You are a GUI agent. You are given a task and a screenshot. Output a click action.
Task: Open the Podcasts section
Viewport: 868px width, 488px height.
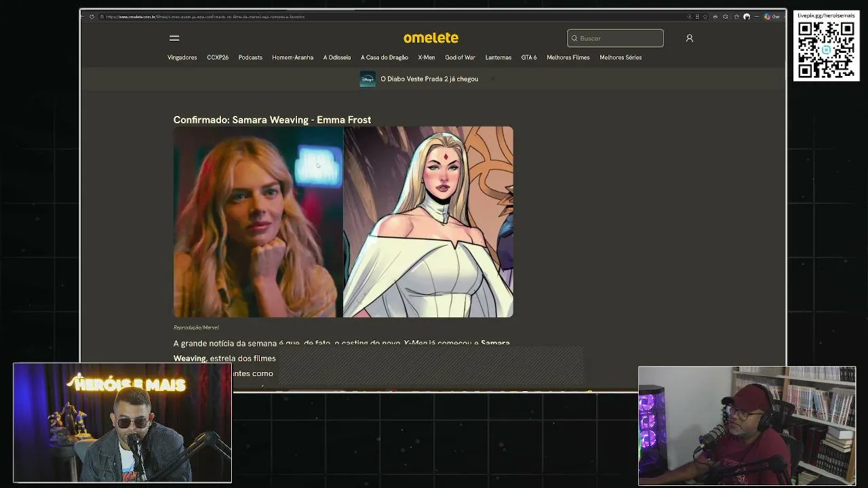tap(250, 58)
